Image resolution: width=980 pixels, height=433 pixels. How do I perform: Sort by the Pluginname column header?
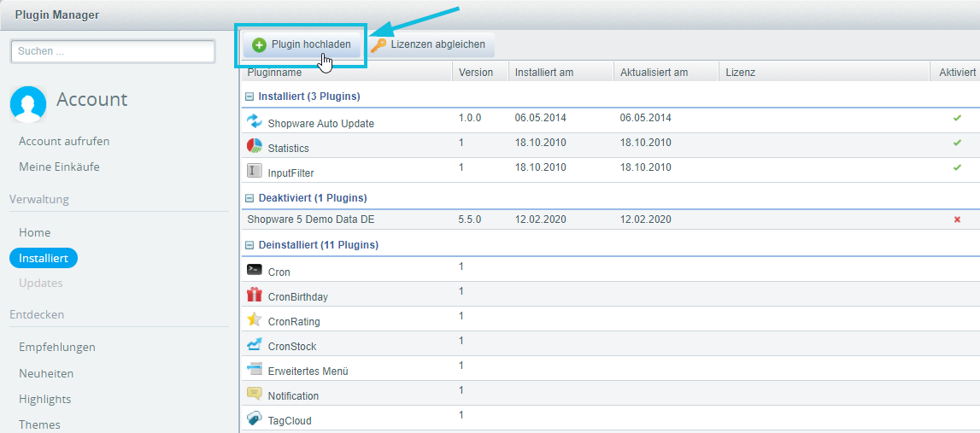pos(346,73)
